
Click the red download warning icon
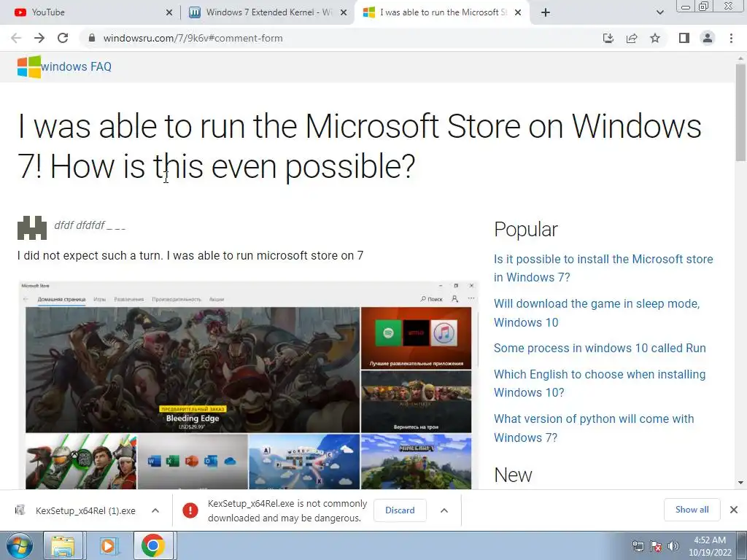[190, 510]
